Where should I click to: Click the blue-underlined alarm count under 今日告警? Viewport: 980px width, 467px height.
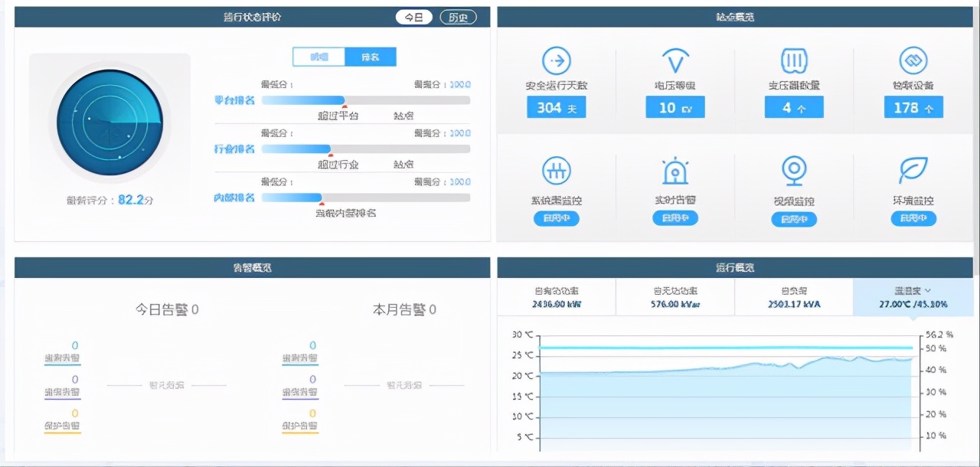point(75,346)
